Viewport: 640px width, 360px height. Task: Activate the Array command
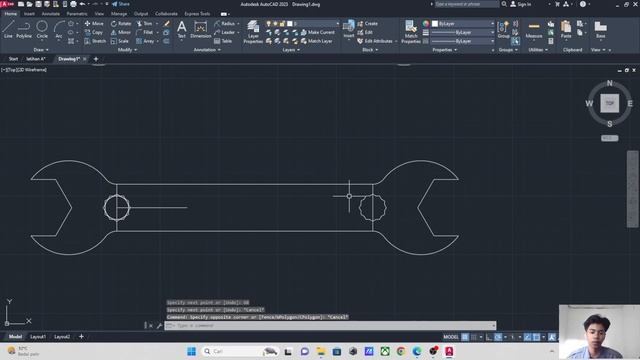(x=145, y=41)
